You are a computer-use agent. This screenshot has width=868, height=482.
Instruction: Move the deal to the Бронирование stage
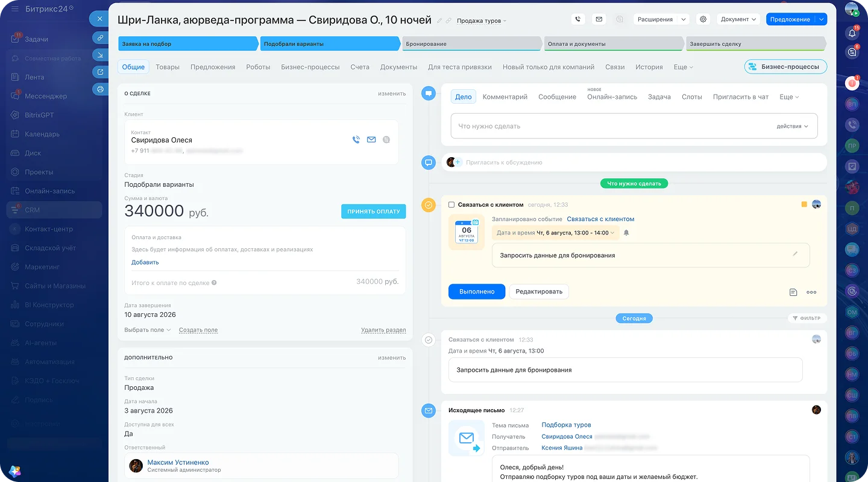tap(472, 43)
